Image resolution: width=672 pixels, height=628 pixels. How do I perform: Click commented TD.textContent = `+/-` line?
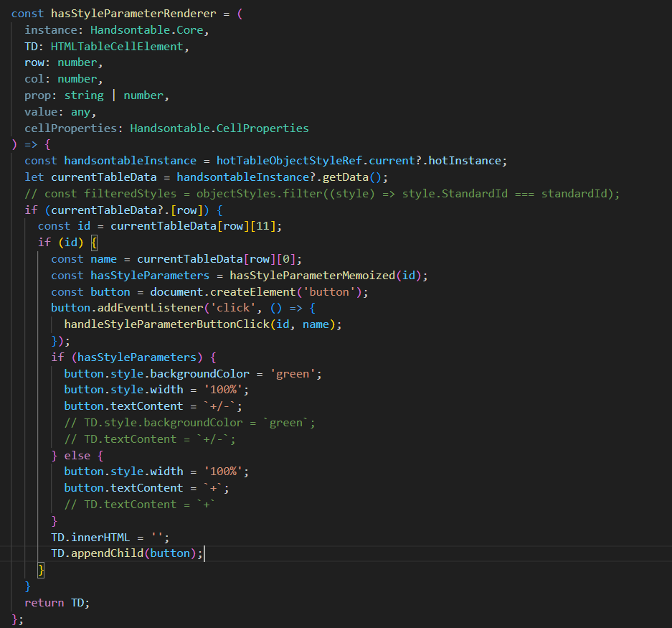pos(150,439)
